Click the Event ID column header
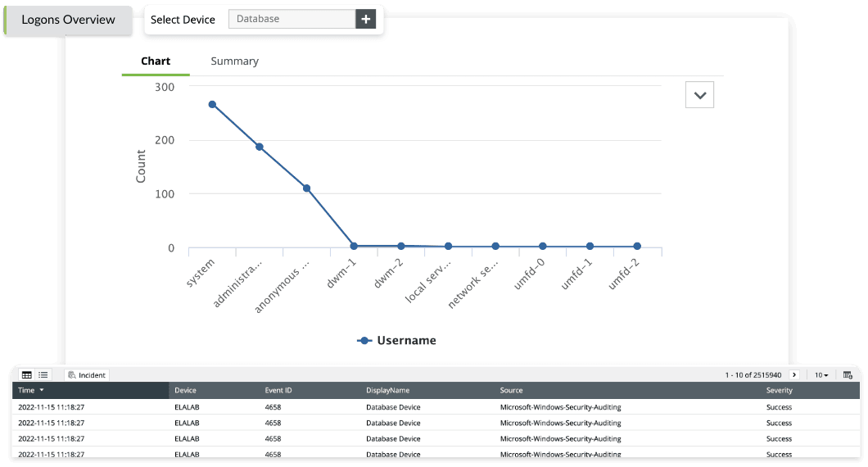 (278, 391)
